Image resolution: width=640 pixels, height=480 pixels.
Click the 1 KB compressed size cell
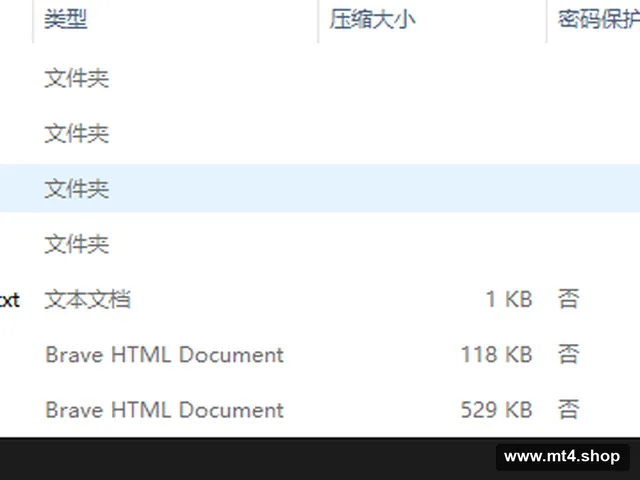pyautogui.click(x=509, y=299)
